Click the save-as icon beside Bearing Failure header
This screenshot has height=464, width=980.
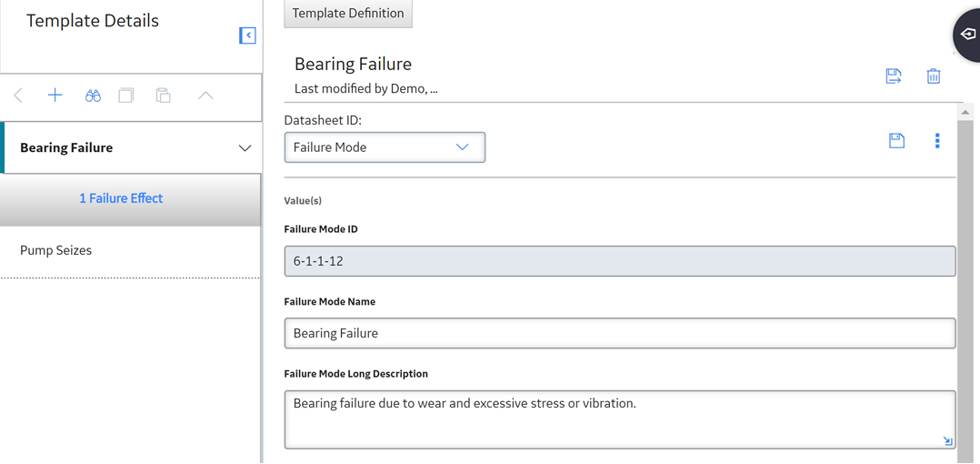(x=894, y=76)
